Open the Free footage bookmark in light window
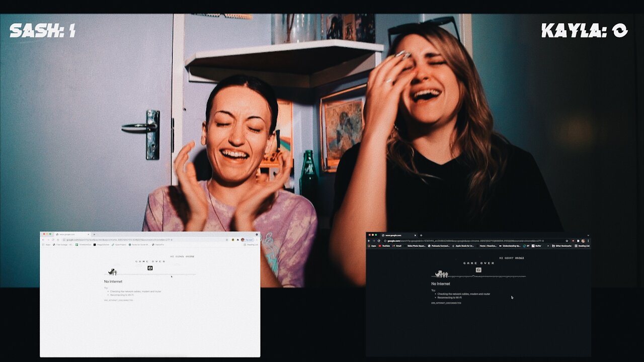 point(63,245)
